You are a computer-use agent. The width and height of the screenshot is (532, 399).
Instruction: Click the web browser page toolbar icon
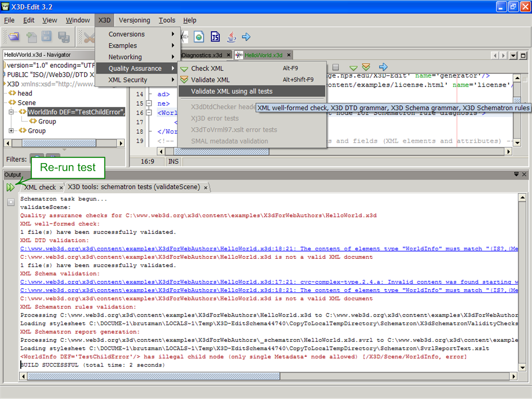[x=199, y=36]
